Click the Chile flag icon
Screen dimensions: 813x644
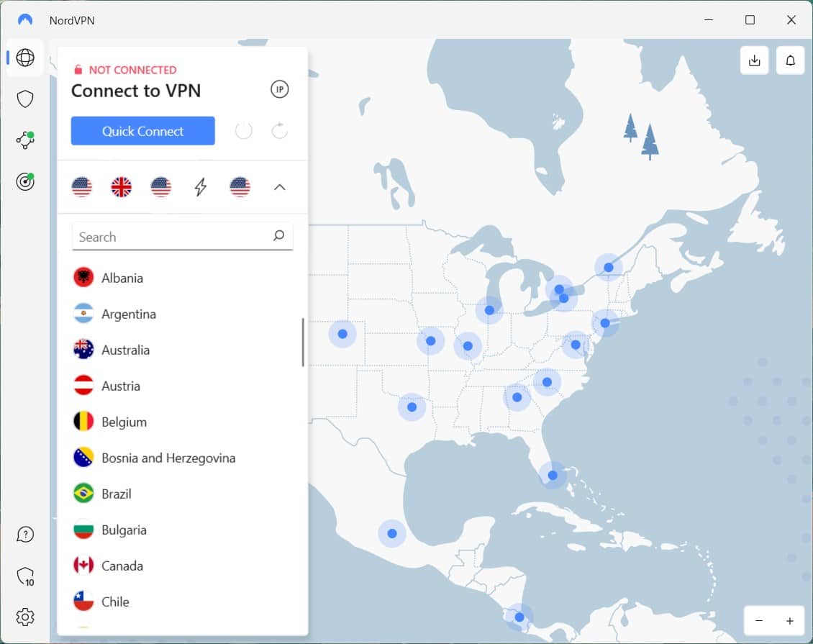coord(83,602)
